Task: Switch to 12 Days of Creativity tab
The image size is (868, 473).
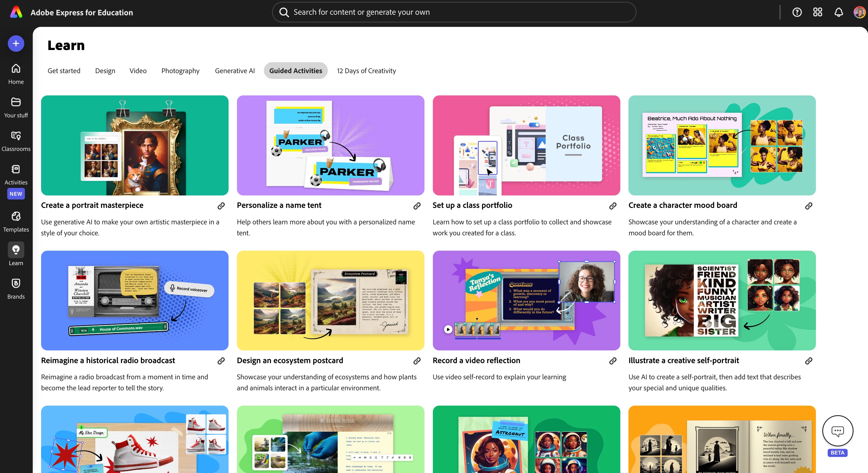Action: click(366, 71)
